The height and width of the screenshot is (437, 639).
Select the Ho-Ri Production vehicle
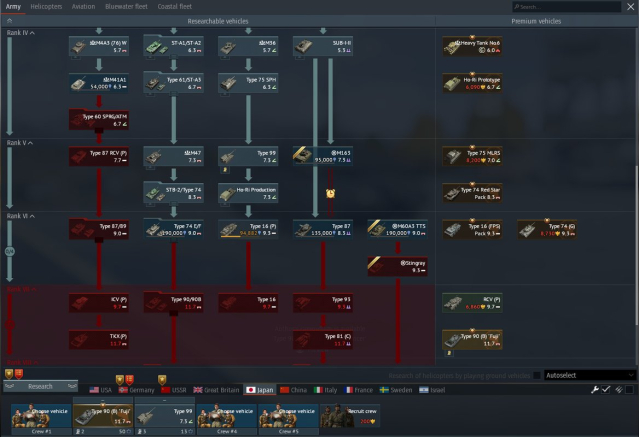pyautogui.click(x=246, y=192)
